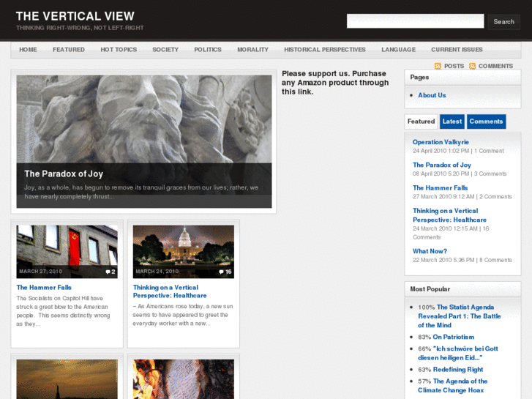Click the "Most Popular" widget heading
The height and width of the screenshot is (399, 532).
430,289
